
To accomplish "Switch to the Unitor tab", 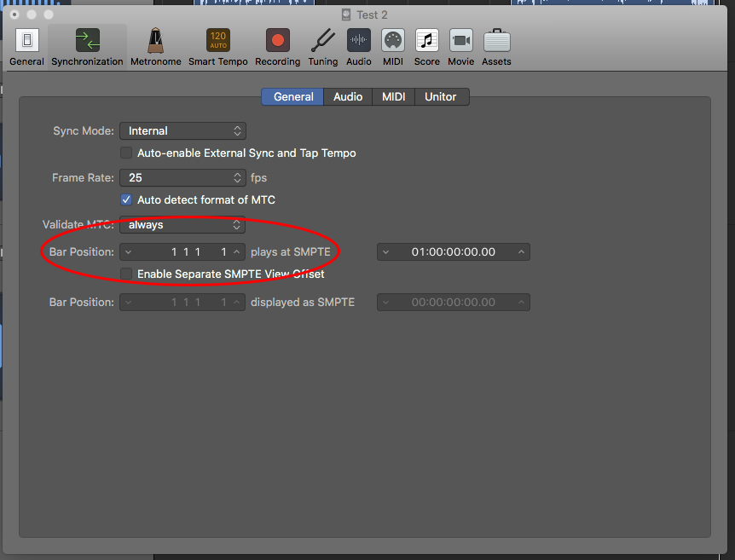I will coord(441,97).
